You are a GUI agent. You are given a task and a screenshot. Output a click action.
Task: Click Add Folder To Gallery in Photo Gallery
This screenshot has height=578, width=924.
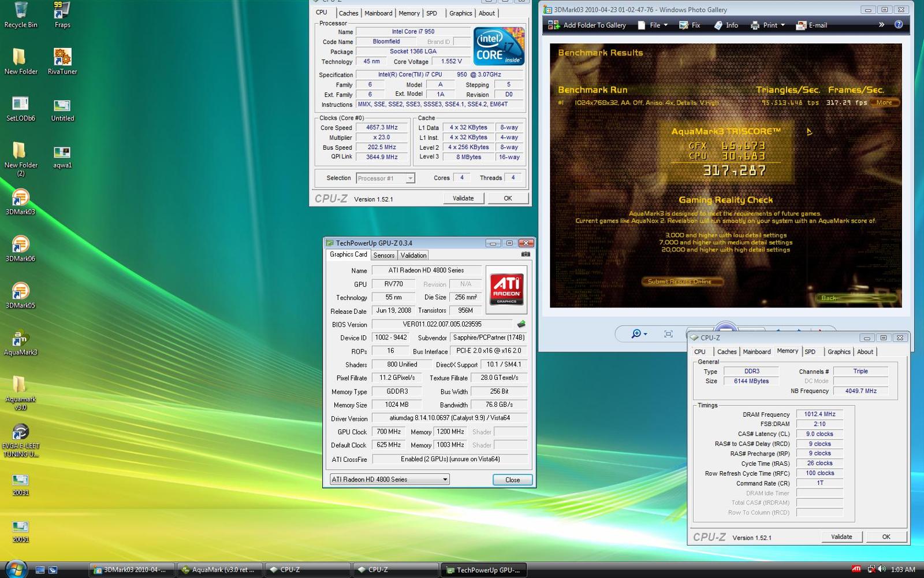click(x=587, y=25)
